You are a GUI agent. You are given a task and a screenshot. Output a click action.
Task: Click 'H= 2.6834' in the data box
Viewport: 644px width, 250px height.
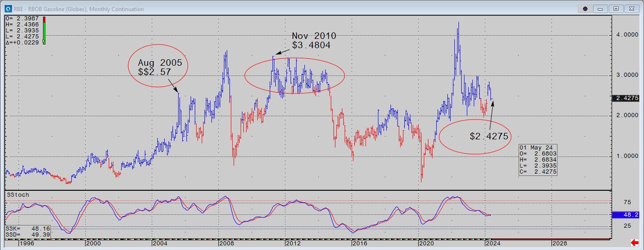539,159
